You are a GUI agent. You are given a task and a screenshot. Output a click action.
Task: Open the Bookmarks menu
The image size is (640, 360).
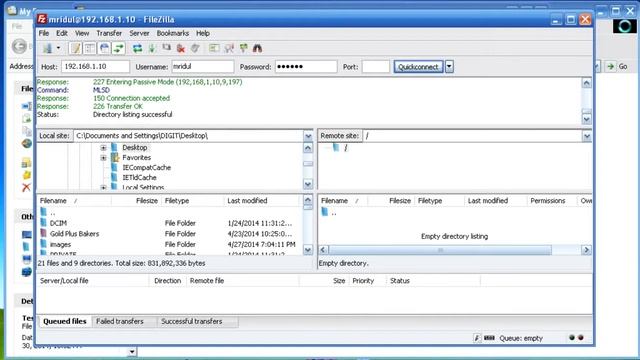coord(173,33)
